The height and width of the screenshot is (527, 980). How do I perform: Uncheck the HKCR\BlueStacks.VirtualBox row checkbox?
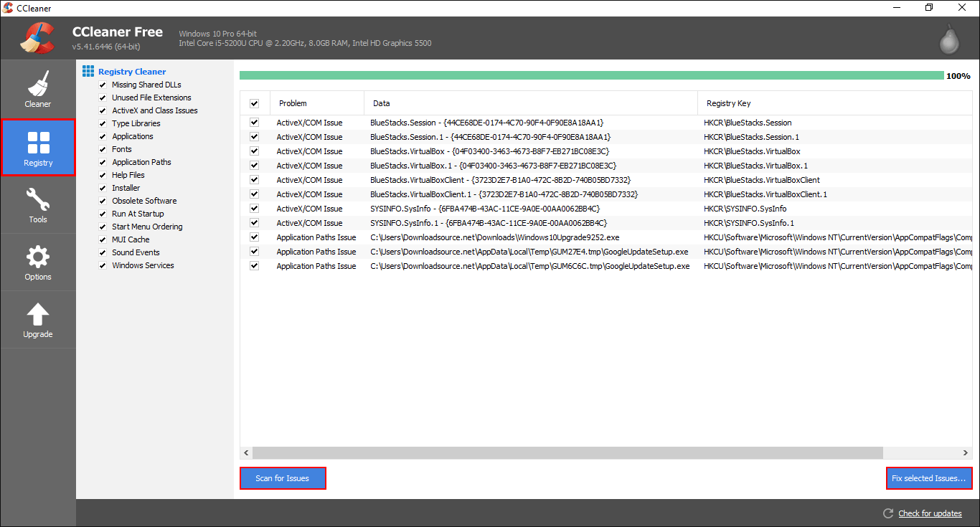point(254,151)
